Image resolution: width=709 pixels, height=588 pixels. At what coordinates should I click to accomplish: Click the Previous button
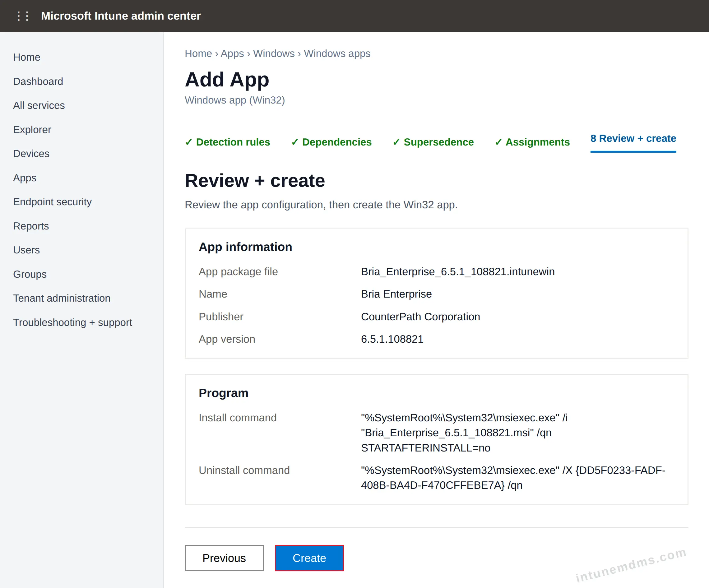click(224, 558)
